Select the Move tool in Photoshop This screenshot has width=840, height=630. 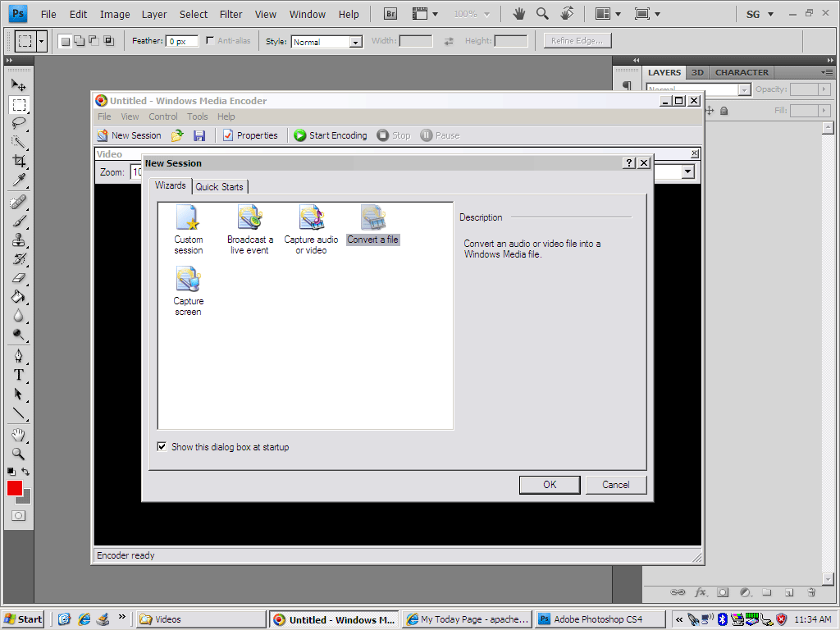coord(19,84)
